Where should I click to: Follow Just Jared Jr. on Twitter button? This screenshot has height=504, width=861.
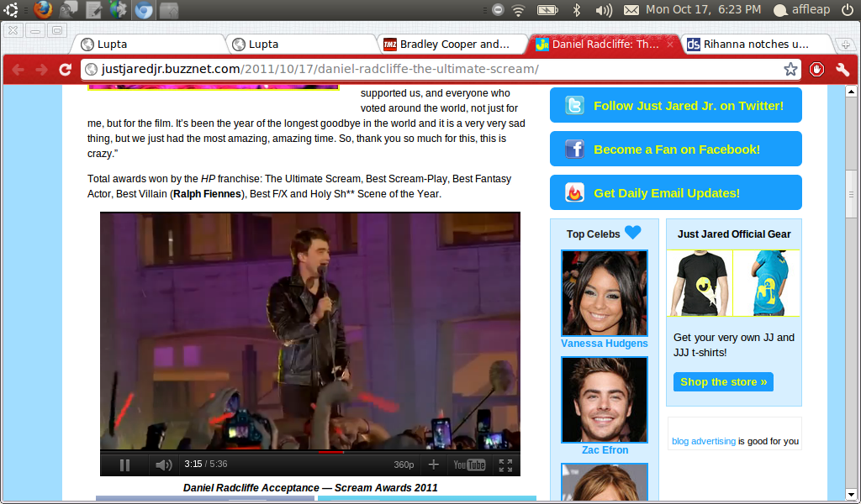(x=675, y=105)
